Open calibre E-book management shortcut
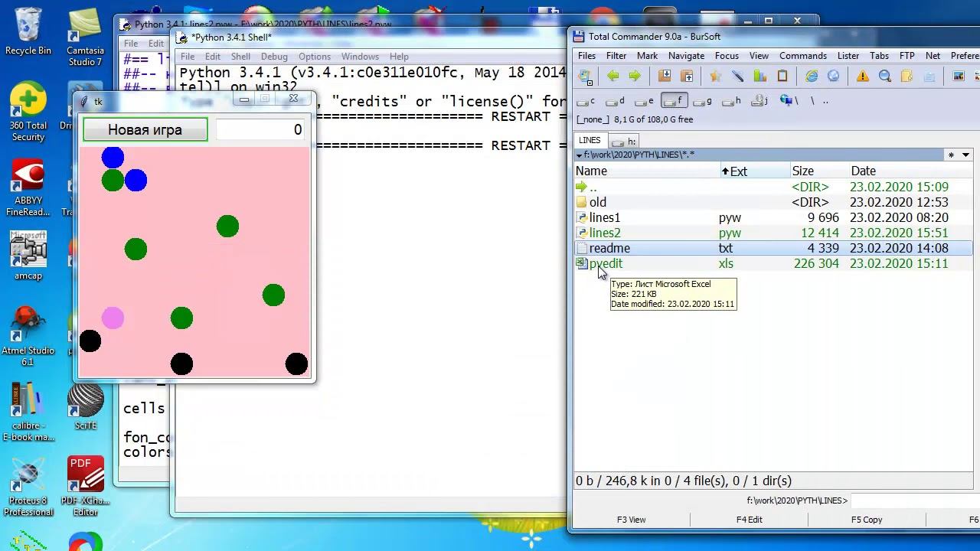This screenshot has height=551, width=980. pyautogui.click(x=28, y=412)
